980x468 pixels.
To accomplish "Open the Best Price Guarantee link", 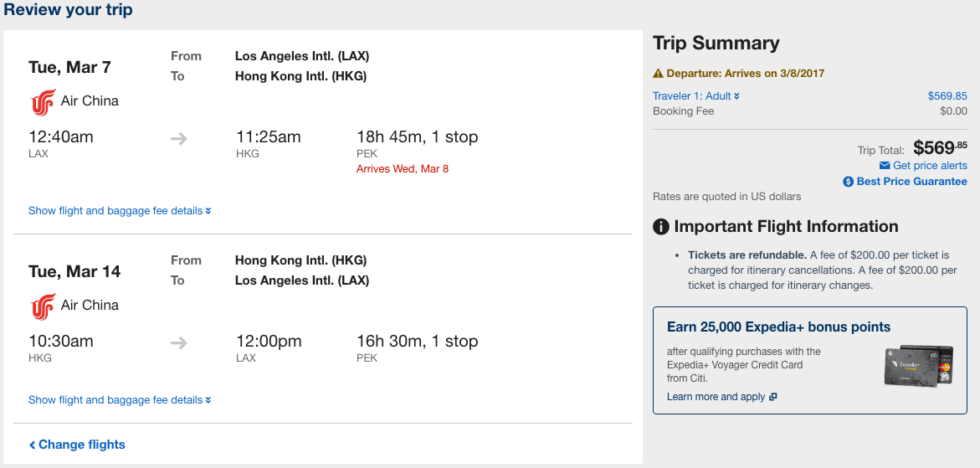I will point(911,182).
